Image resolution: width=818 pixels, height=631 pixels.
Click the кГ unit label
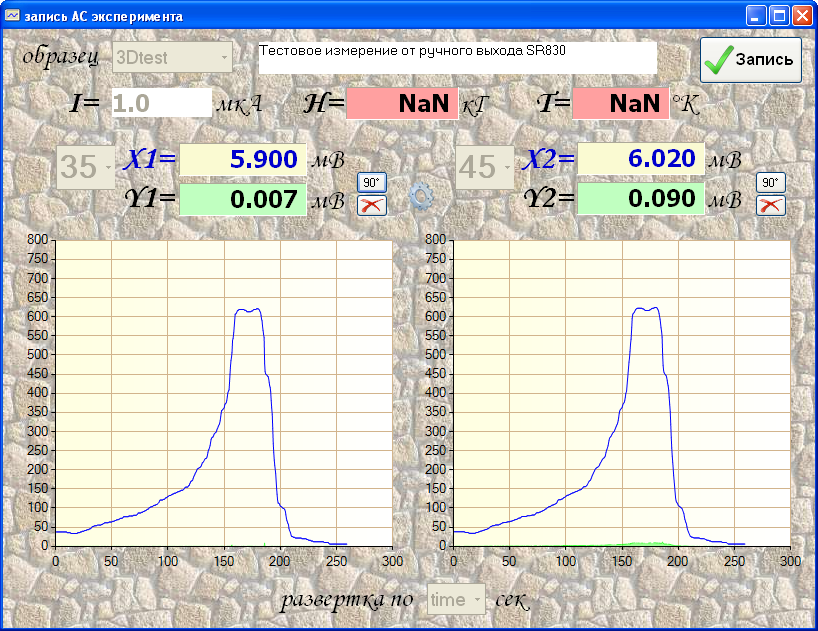475,106
